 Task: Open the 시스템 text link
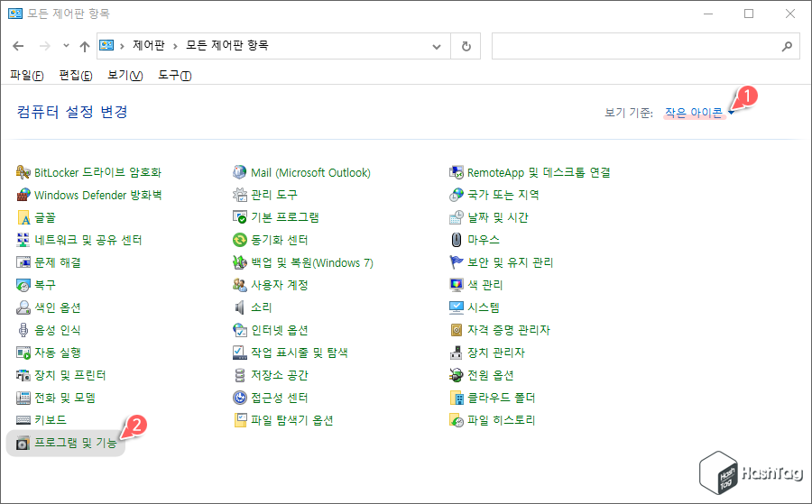pyautogui.click(x=484, y=307)
